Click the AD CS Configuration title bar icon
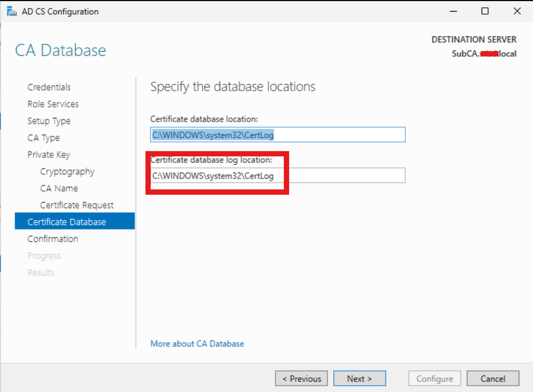 click(11, 11)
